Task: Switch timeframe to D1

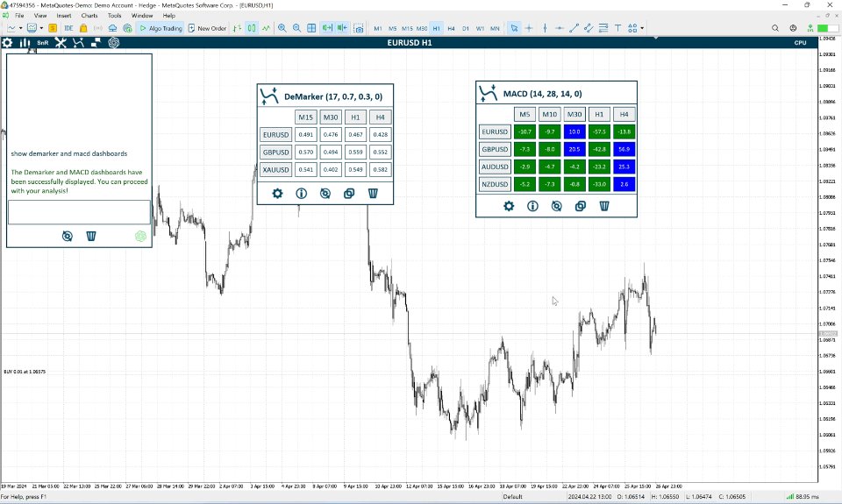Action: (466, 28)
